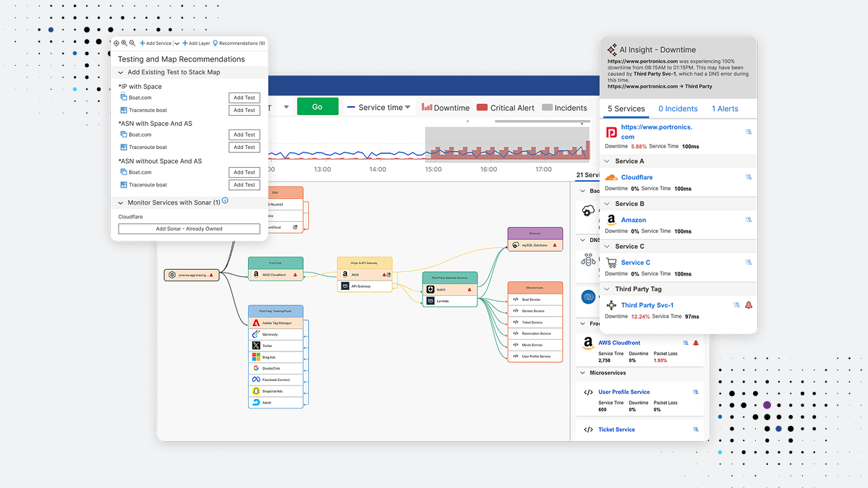Open the https://www.portronics.com link

pyautogui.click(x=657, y=132)
